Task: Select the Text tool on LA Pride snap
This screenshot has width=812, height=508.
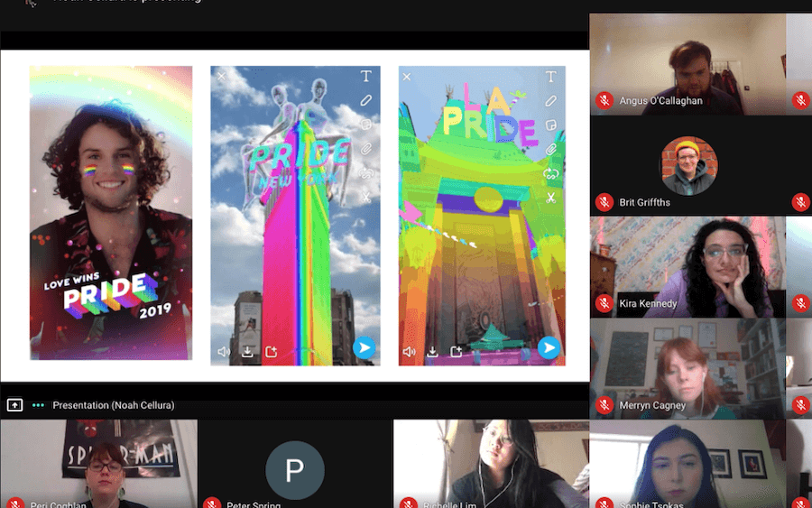Action: (x=551, y=77)
